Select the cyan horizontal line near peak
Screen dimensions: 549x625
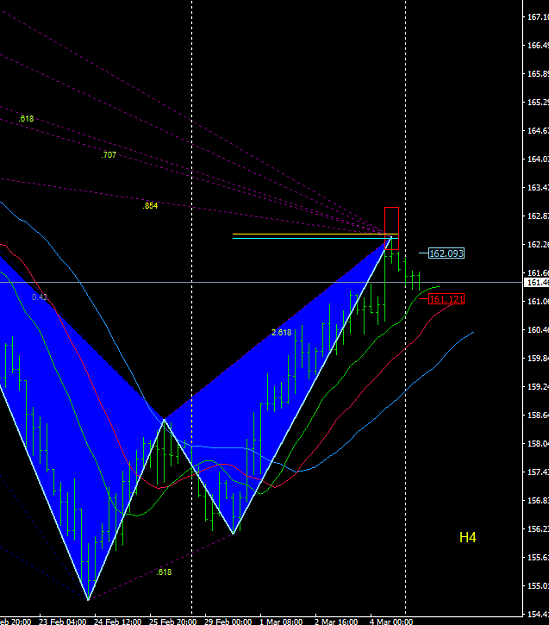pos(315,238)
